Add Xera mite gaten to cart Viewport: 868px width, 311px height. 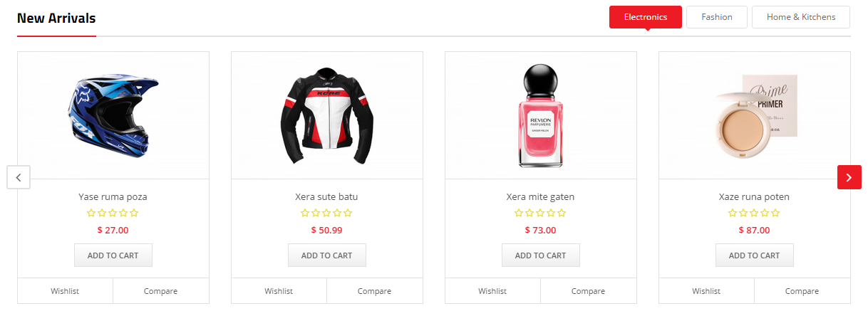pos(541,255)
